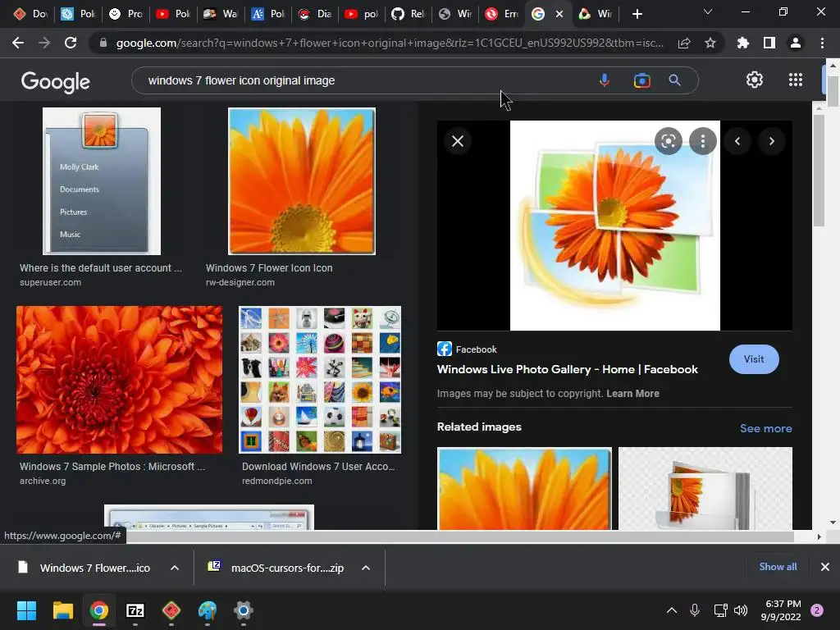The image size is (840, 630).
Task: Share this page icon in address bar
Action: 684,43
